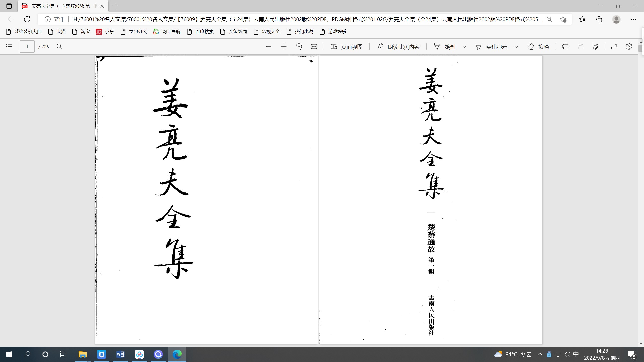Open 页面视图 page view options
644x362 pixels.
[x=346, y=47]
